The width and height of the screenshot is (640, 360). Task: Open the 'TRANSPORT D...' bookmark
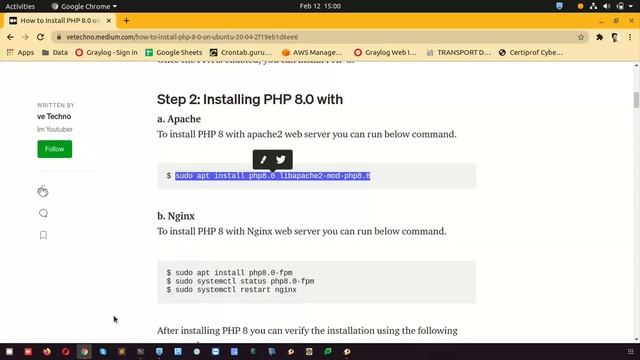tap(458, 52)
